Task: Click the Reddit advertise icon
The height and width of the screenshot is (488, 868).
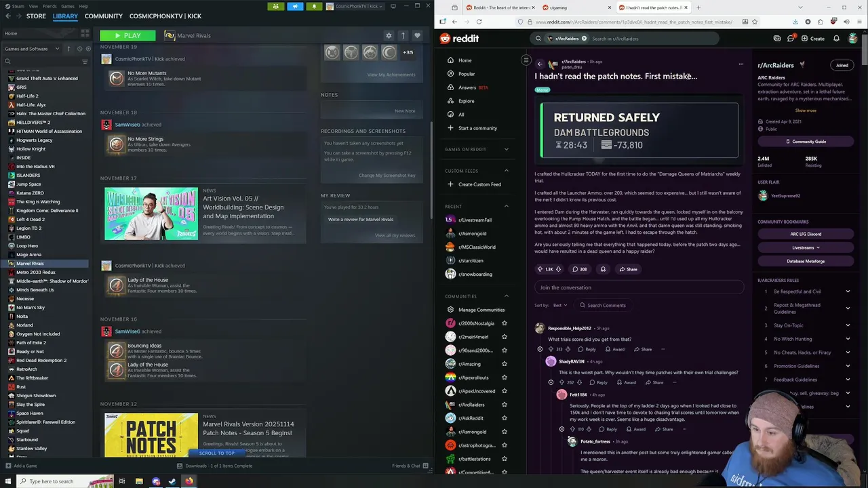Action: point(776,39)
